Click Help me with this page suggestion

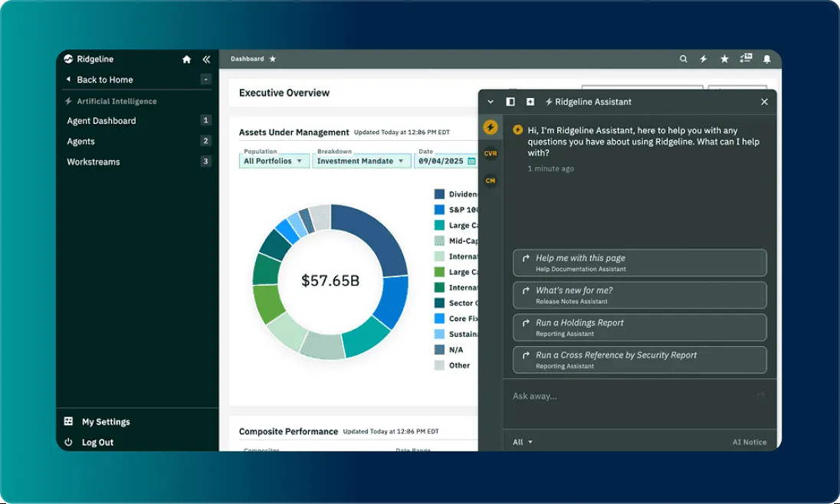(x=639, y=263)
